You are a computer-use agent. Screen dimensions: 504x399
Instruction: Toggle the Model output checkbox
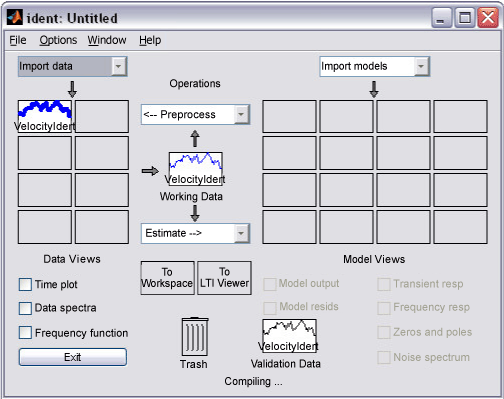pos(270,284)
